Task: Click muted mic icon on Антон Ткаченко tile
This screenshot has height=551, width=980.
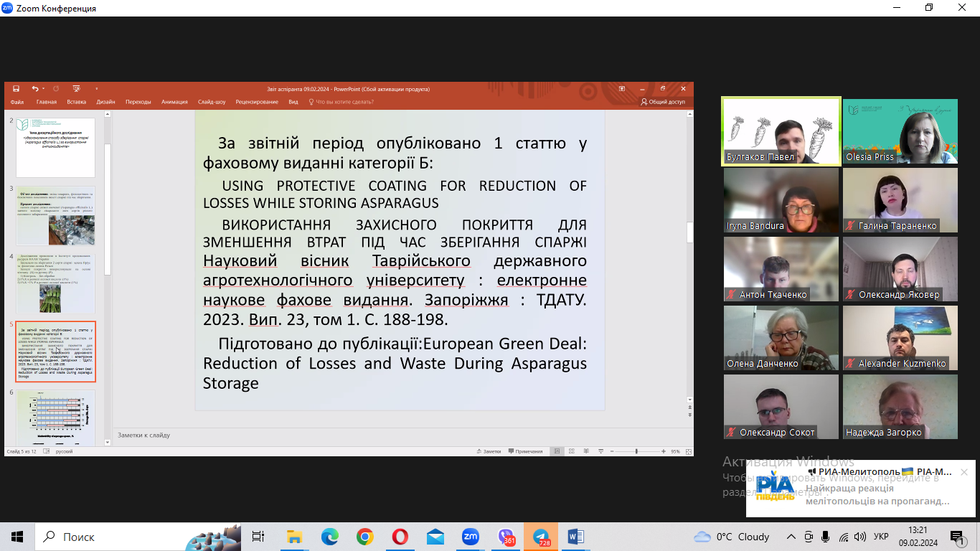Action: (732, 295)
